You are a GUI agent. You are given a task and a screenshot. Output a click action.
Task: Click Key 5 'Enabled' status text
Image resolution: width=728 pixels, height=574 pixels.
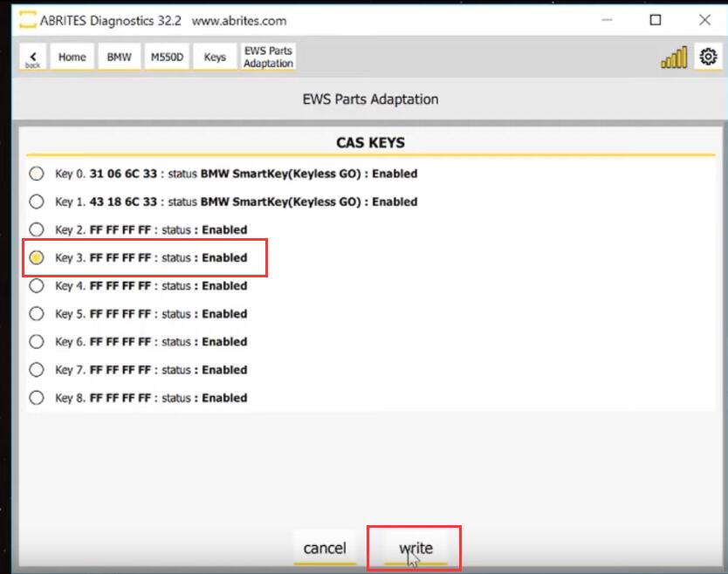224,314
